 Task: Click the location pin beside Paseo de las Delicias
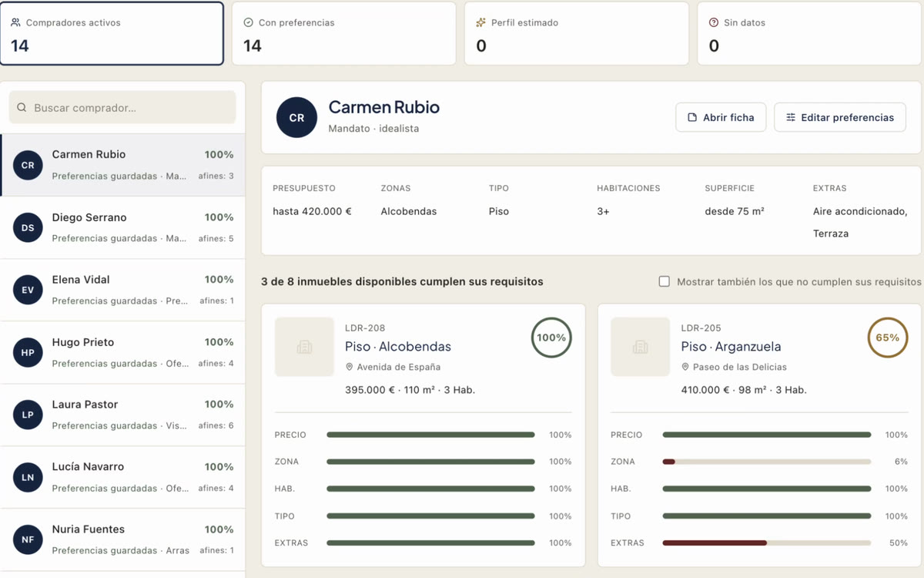[685, 367]
